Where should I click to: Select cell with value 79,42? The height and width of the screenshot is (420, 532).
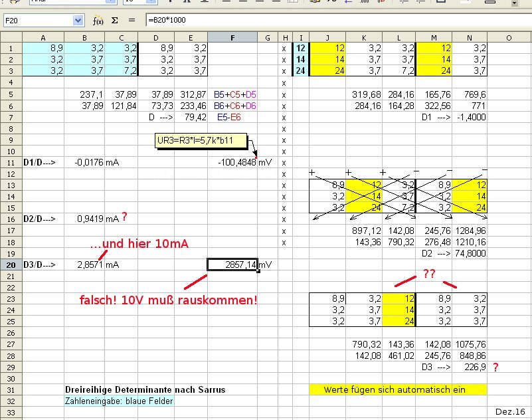tap(191, 117)
